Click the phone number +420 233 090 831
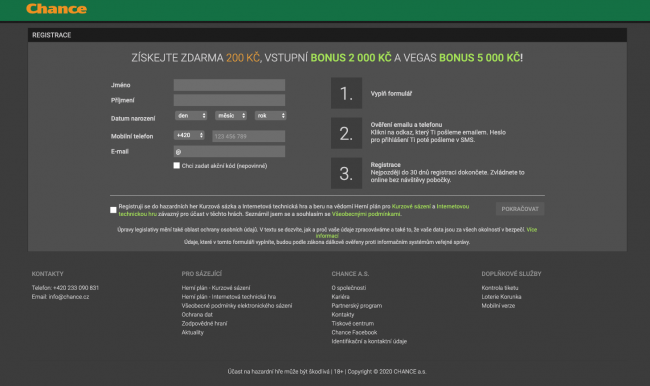 click(76, 288)
